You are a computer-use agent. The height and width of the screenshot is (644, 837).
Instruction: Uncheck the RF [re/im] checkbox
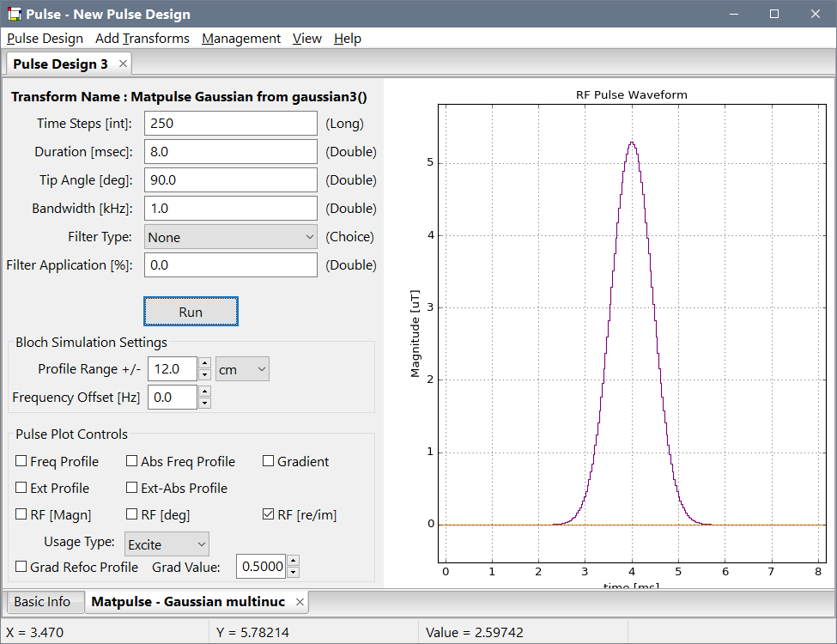268,514
